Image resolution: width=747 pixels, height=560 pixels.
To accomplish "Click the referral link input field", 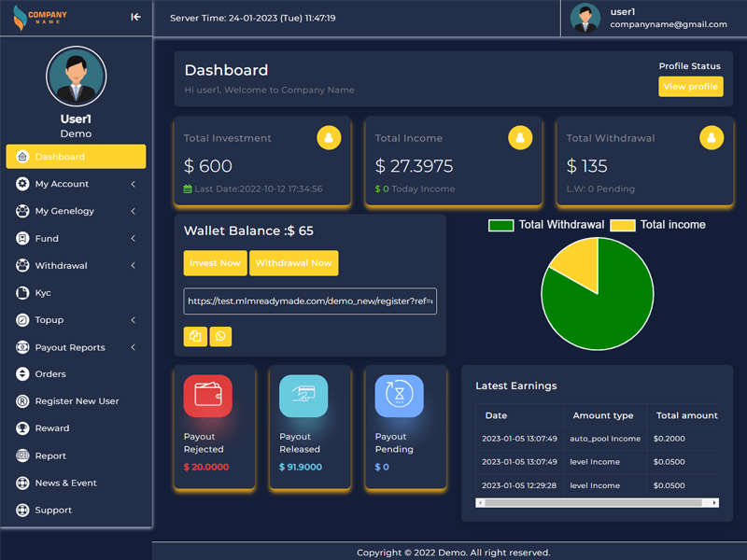I will (310, 301).
